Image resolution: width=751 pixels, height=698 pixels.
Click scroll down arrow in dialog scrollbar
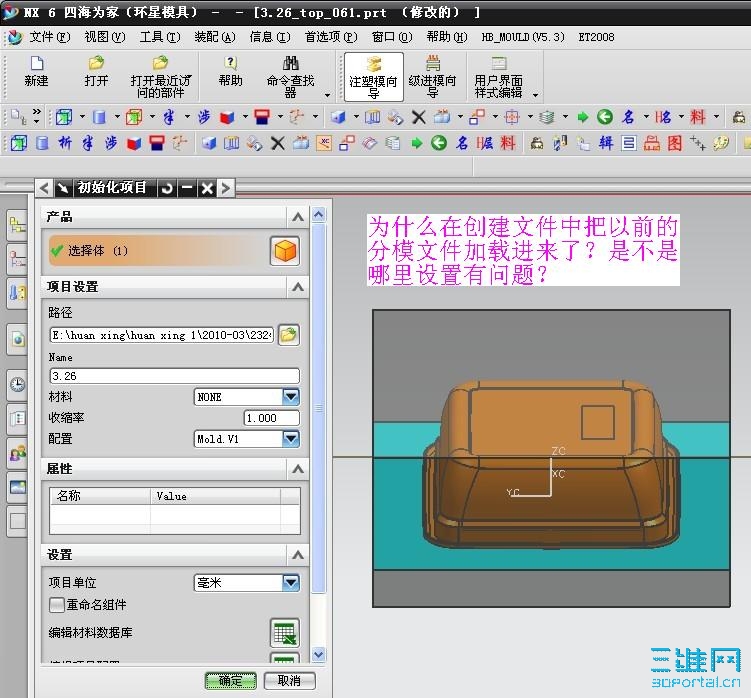[319, 654]
